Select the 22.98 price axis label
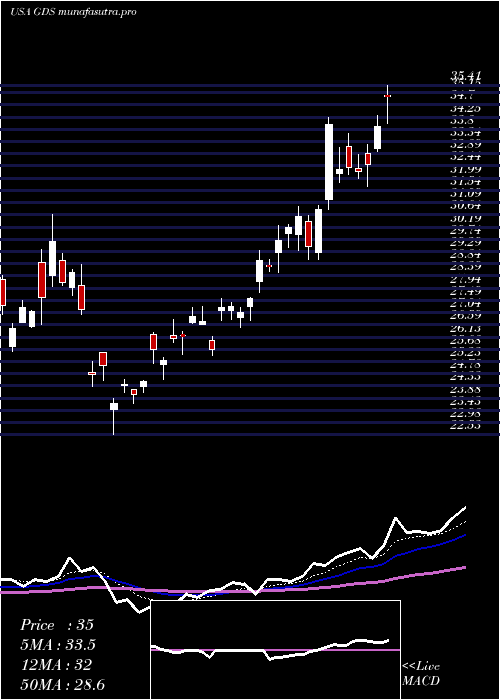The image size is (500, 700). click(x=465, y=414)
